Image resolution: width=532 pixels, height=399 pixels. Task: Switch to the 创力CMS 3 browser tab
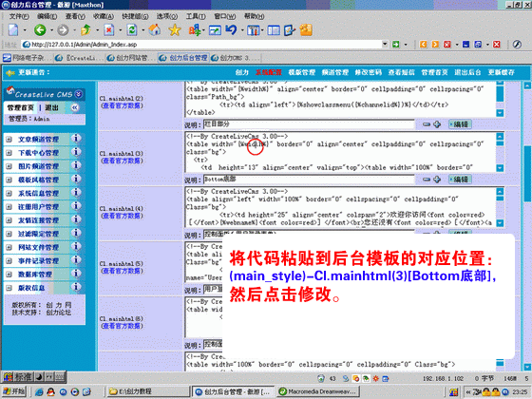[x=235, y=58]
